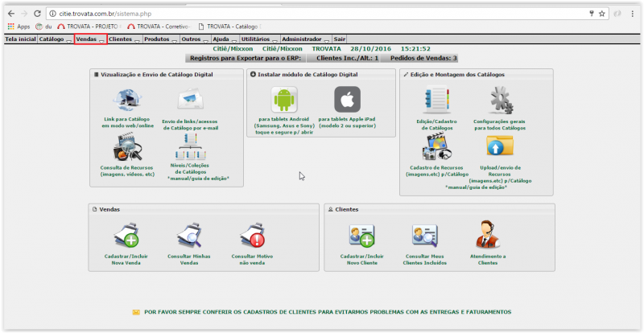Click 'para tablets Apple iPad' install text
This screenshot has width=644, height=333.
pyautogui.click(x=347, y=122)
